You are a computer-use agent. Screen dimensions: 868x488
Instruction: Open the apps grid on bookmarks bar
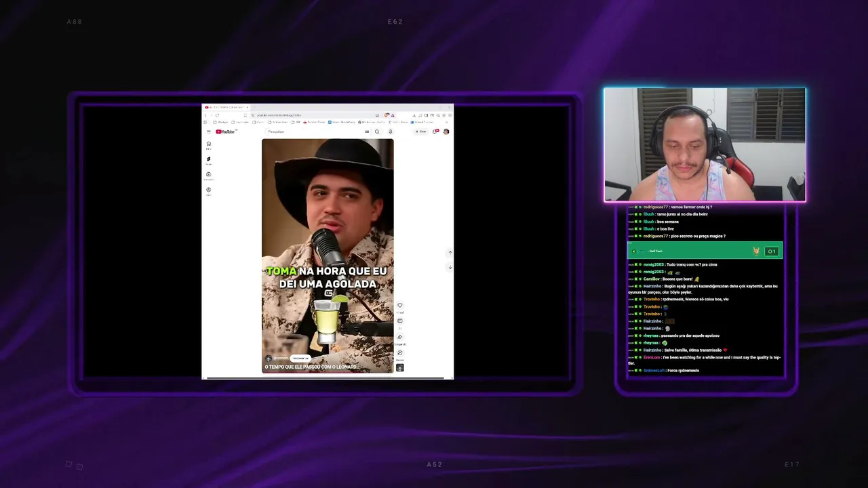click(205, 122)
